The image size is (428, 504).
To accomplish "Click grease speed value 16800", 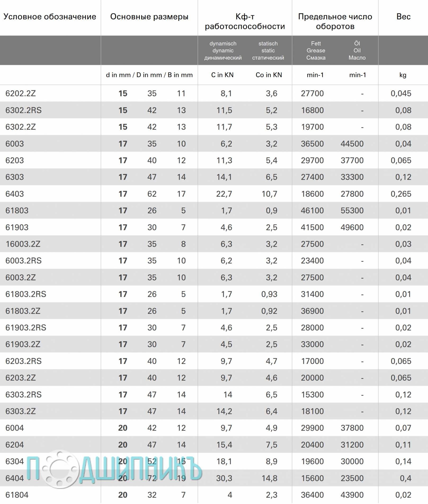I will click(x=312, y=110).
